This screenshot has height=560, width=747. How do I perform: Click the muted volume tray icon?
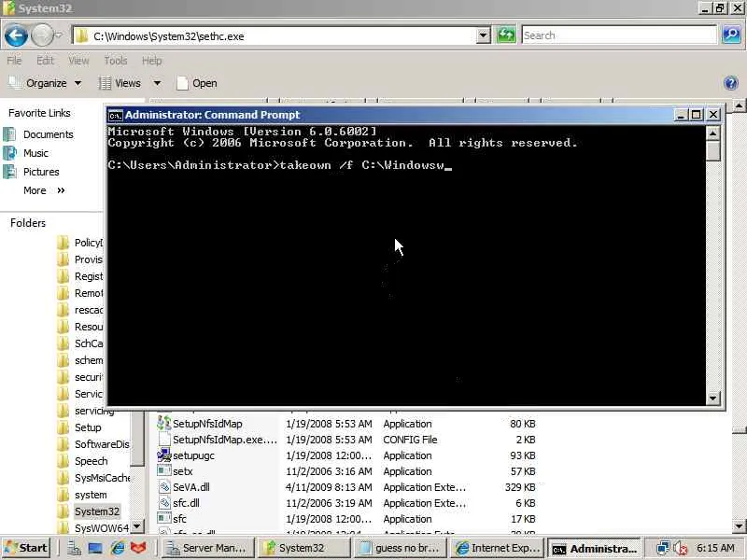pos(681,548)
